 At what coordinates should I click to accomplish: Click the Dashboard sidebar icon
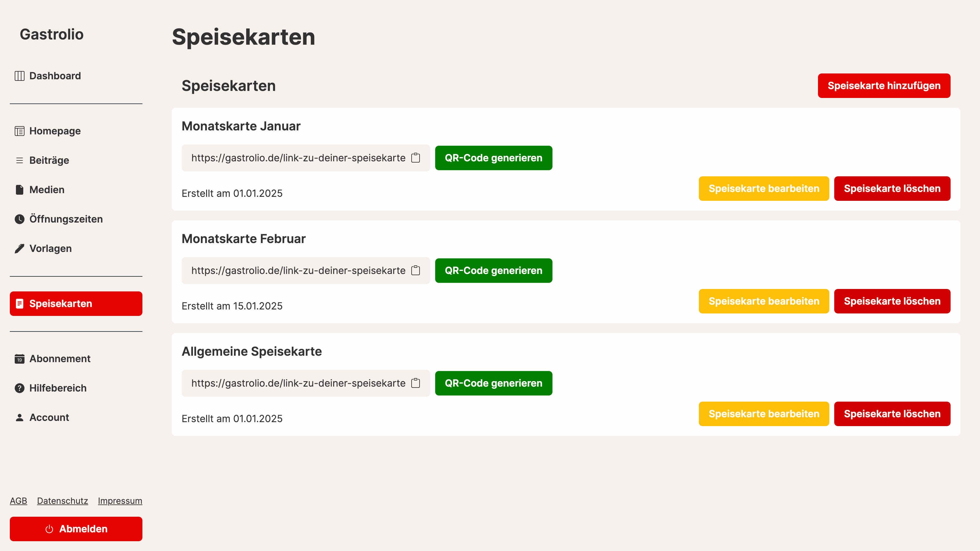tap(20, 75)
